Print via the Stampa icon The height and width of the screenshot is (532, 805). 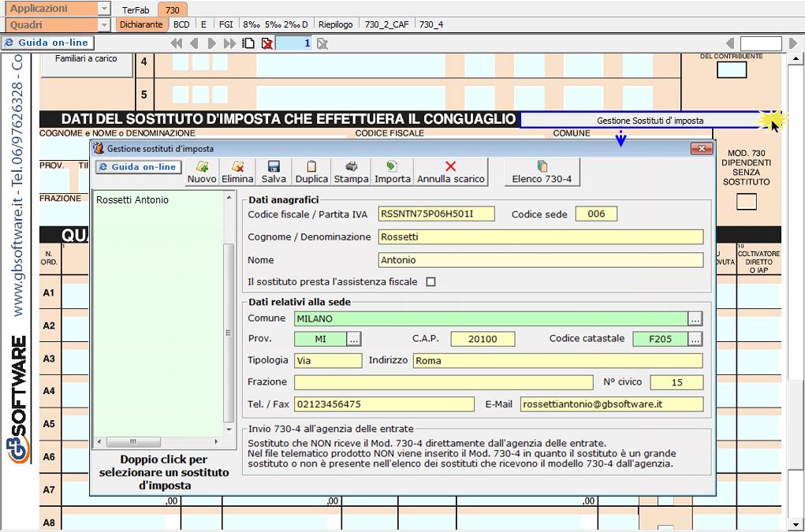point(351,172)
